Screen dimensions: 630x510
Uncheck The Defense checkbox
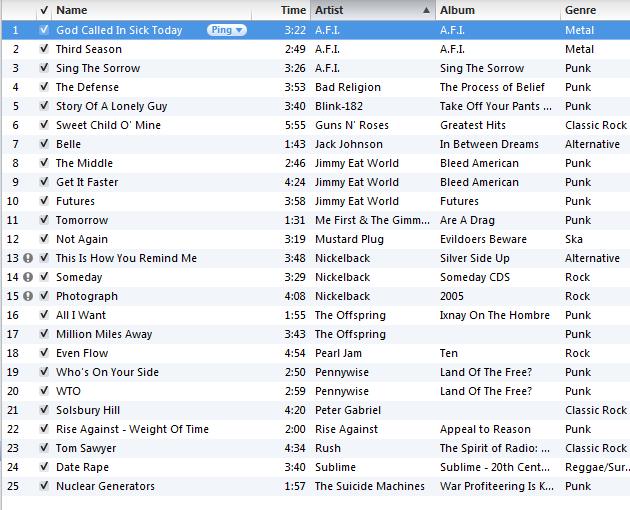point(44,87)
